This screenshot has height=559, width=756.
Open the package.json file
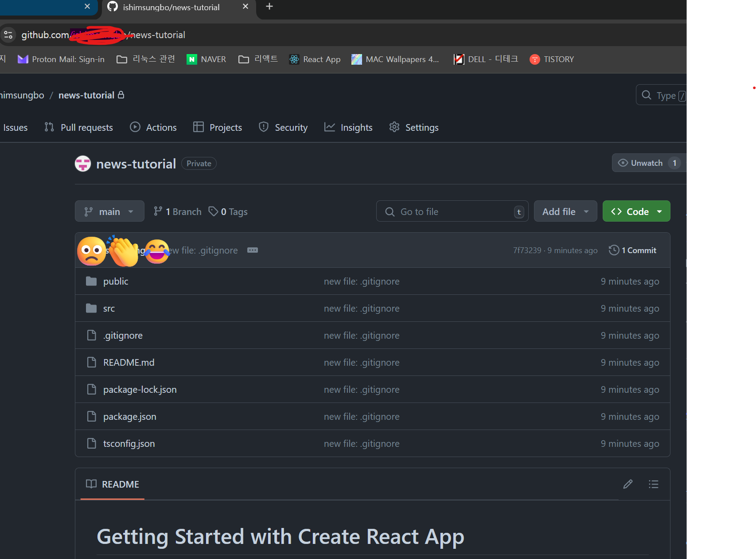(x=129, y=417)
